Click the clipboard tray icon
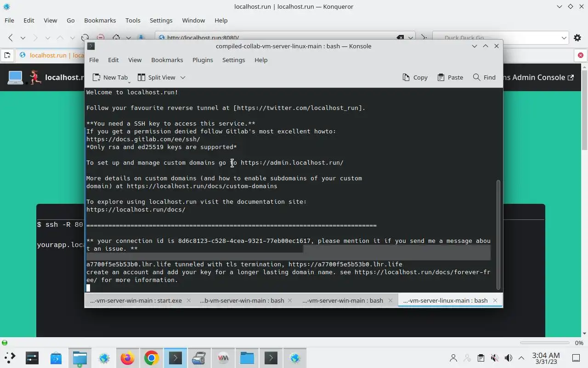Screen dimensions: 588x368 click(481, 358)
